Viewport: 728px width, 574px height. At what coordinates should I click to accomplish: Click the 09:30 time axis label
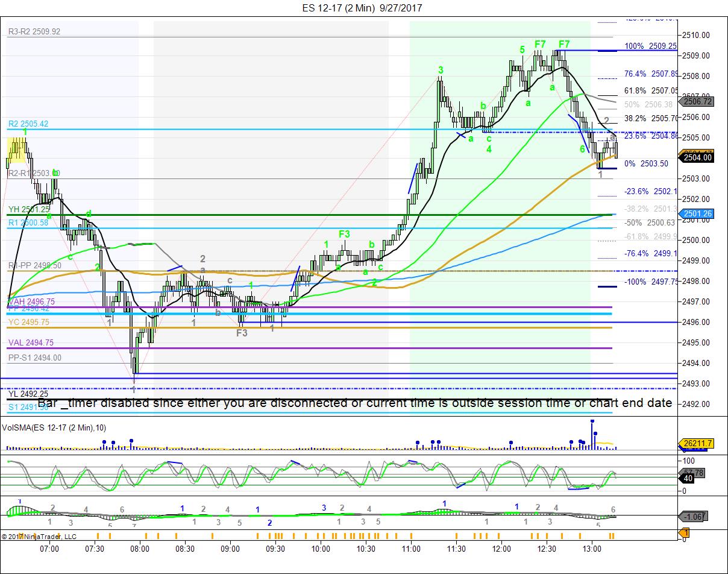click(x=275, y=549)
